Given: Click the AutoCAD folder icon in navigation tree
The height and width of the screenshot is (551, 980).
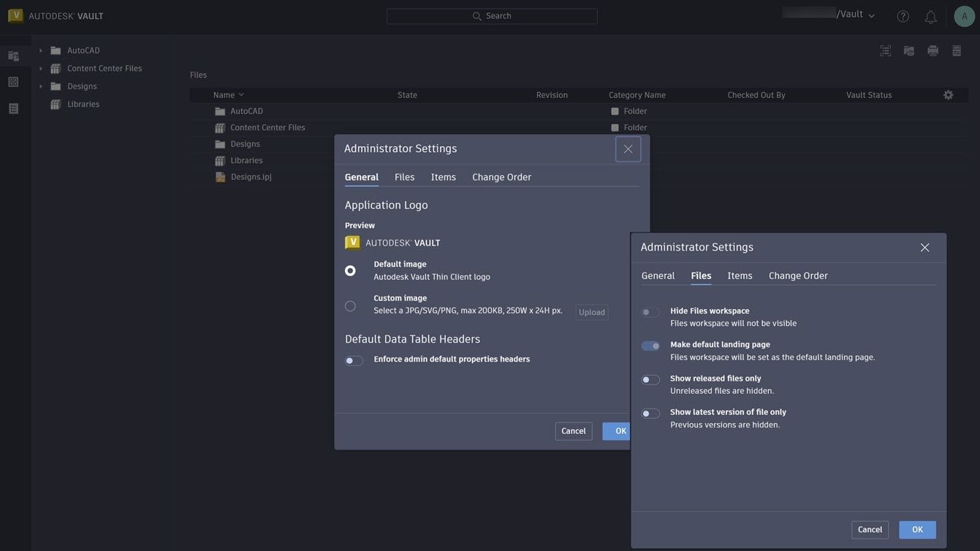Looking at the screenshot, I should [x=56, y=50].
